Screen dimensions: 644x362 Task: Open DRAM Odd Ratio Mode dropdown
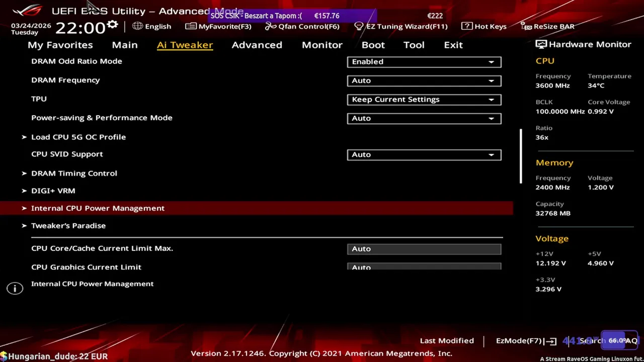424,61
